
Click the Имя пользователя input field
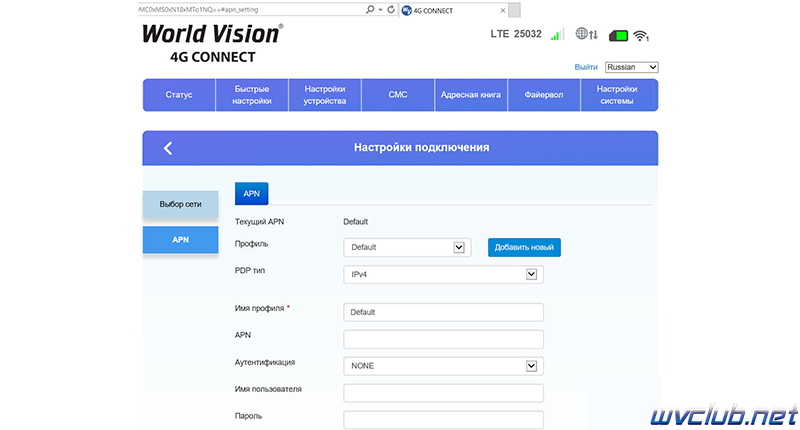click(443, 393)
